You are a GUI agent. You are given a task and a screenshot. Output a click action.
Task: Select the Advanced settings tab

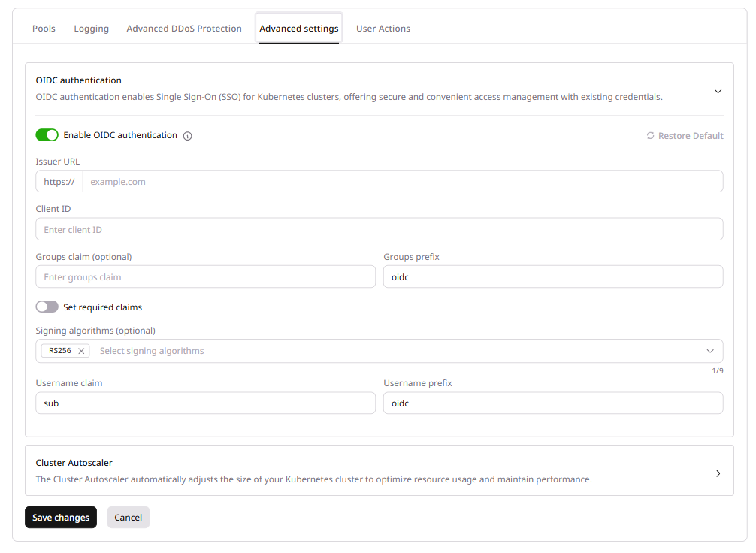299,29
